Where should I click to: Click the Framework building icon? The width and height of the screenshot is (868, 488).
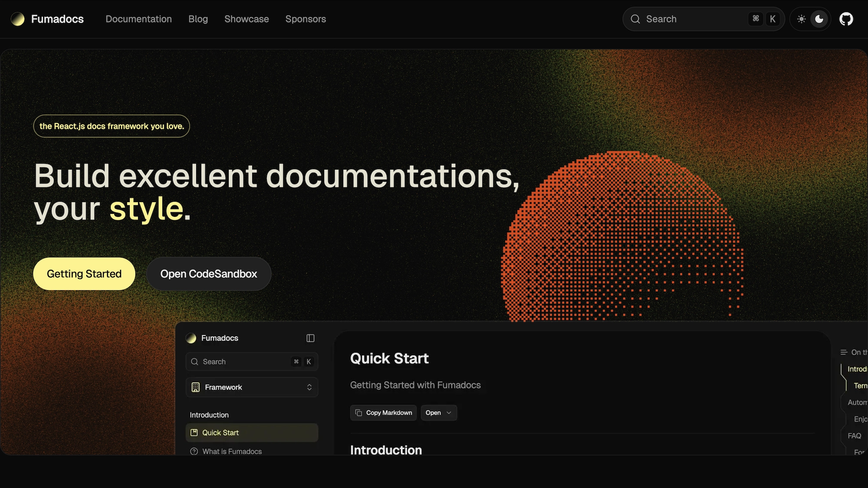pos(196,387)
